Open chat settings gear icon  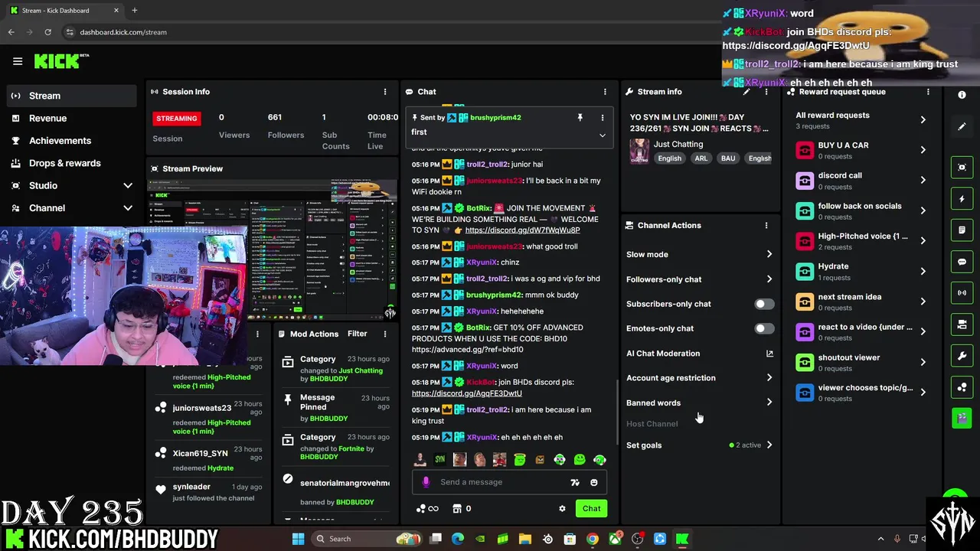click(562, 509)
